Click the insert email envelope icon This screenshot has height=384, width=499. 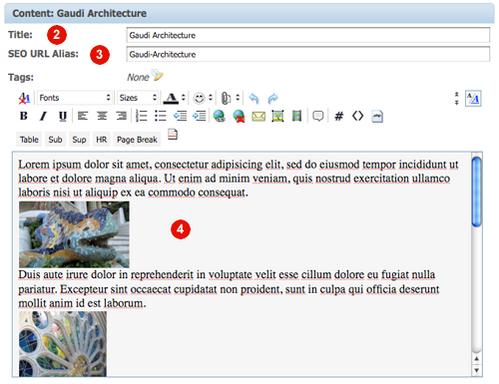[258, 117]
